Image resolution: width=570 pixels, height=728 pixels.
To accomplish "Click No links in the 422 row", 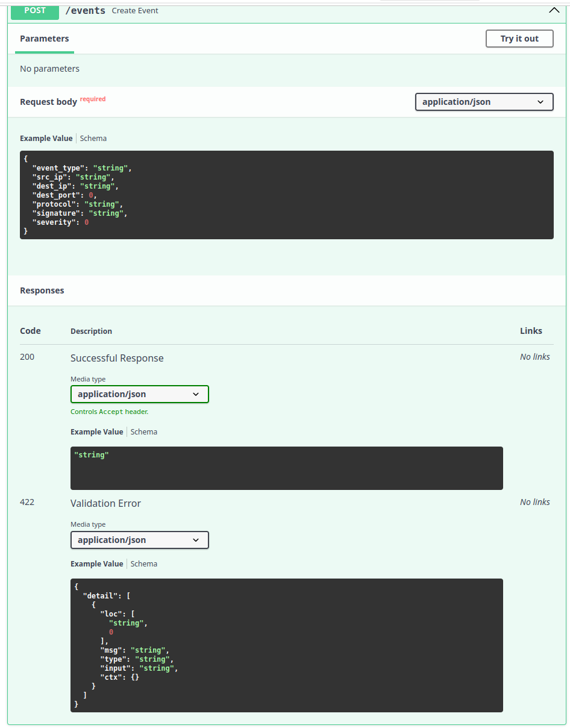I will point(535,502).
